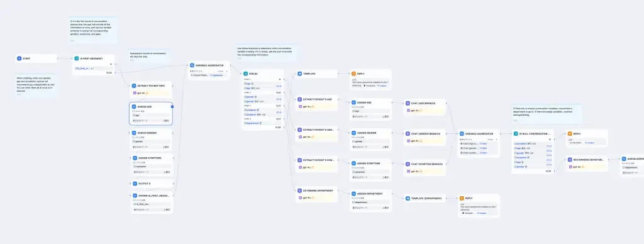Click the first Variable Aggregator node icon
Image resolution: width=644 pixels, height=244 pixels.
[x=192, y=65]
